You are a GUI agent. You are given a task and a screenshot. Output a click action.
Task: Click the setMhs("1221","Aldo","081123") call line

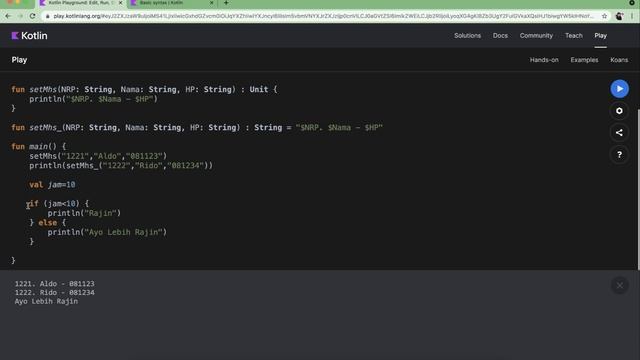click(98, 156)
